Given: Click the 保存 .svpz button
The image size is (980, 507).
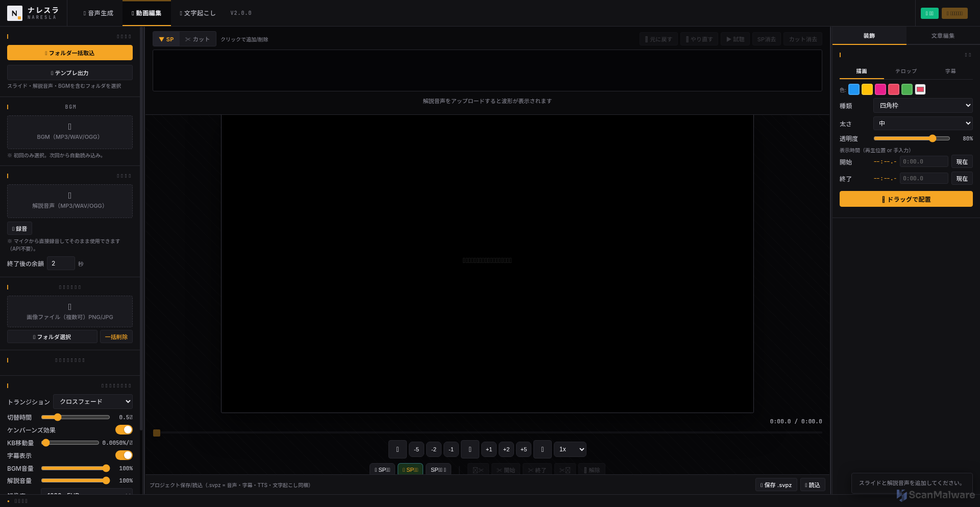Looking at the screenshot, I should point(776,485).
